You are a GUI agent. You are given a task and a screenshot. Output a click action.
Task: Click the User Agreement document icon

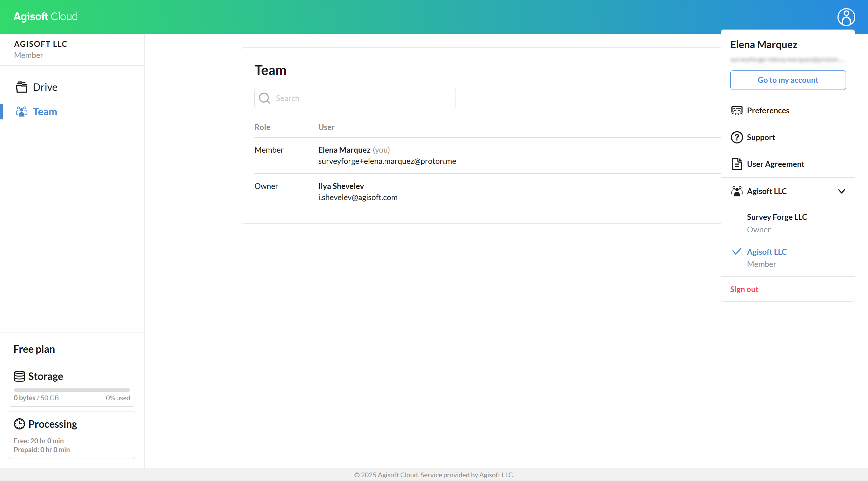click(x=737, y=164)
